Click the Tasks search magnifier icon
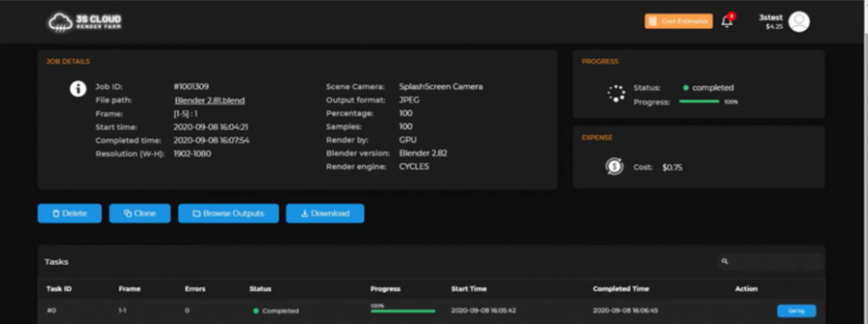868x324 pixels. coord(725,261)
